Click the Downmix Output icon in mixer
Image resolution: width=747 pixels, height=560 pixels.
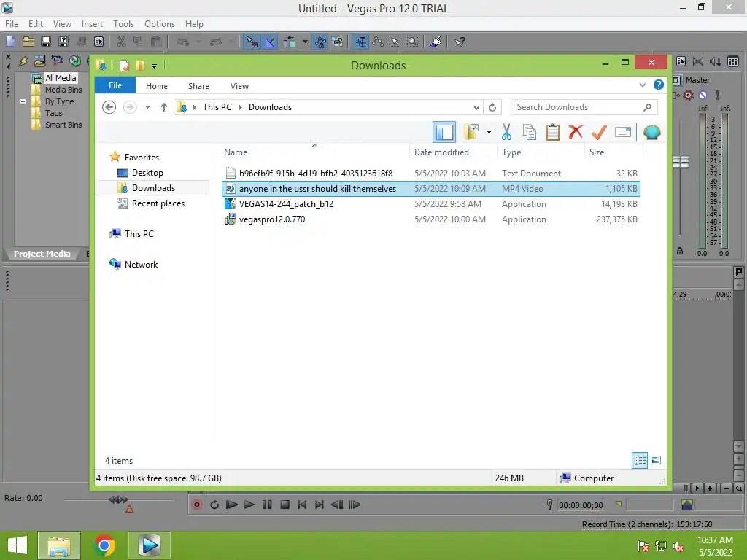click(x=698, y=61)
